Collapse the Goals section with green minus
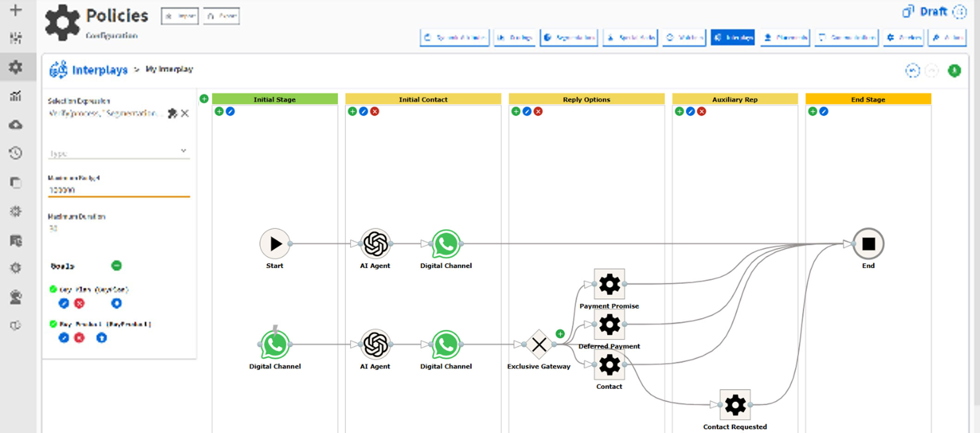This screenshot has height=433, width=980. tap(117, 265)
